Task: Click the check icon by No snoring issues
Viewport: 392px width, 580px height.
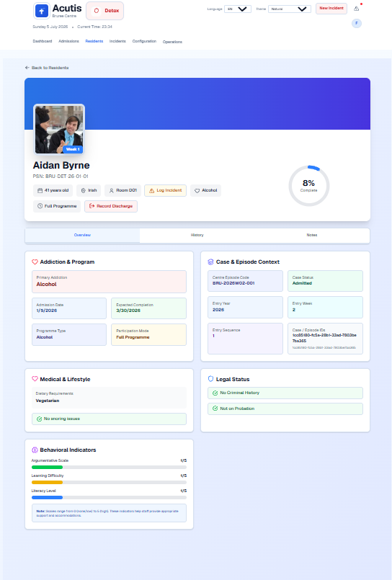Action: tap(39, 419)
